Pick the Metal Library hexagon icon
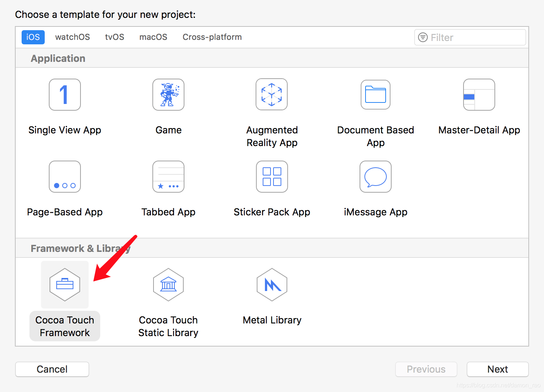The image size is (544, 392). tap(272, 285)
